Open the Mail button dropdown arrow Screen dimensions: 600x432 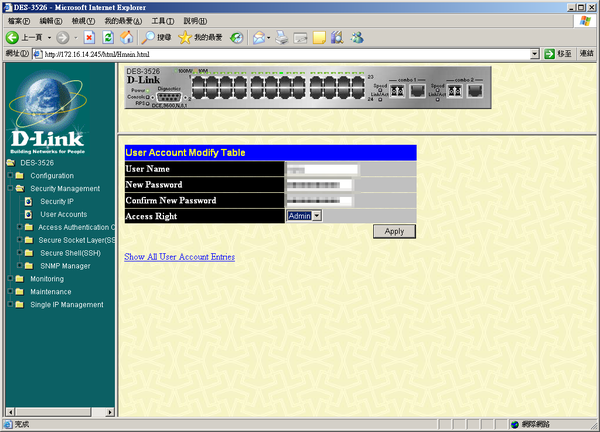[x=269, y=37]
